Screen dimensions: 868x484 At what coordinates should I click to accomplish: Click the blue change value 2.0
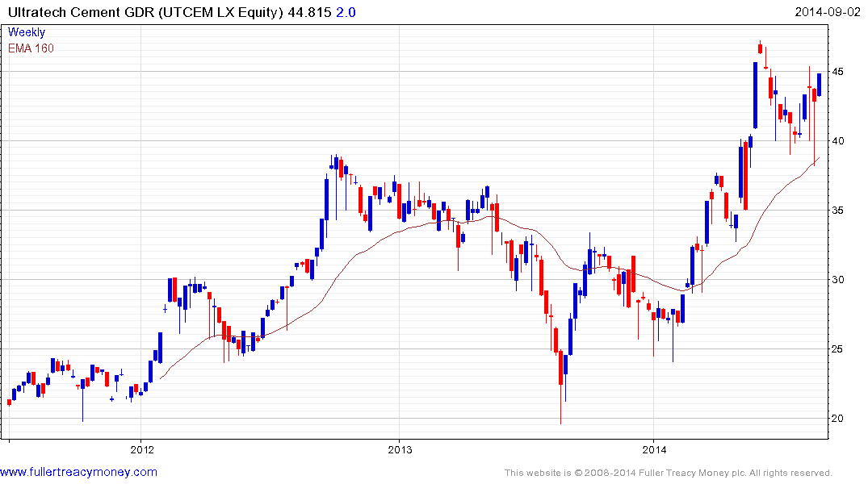click(x=346, y=12)
